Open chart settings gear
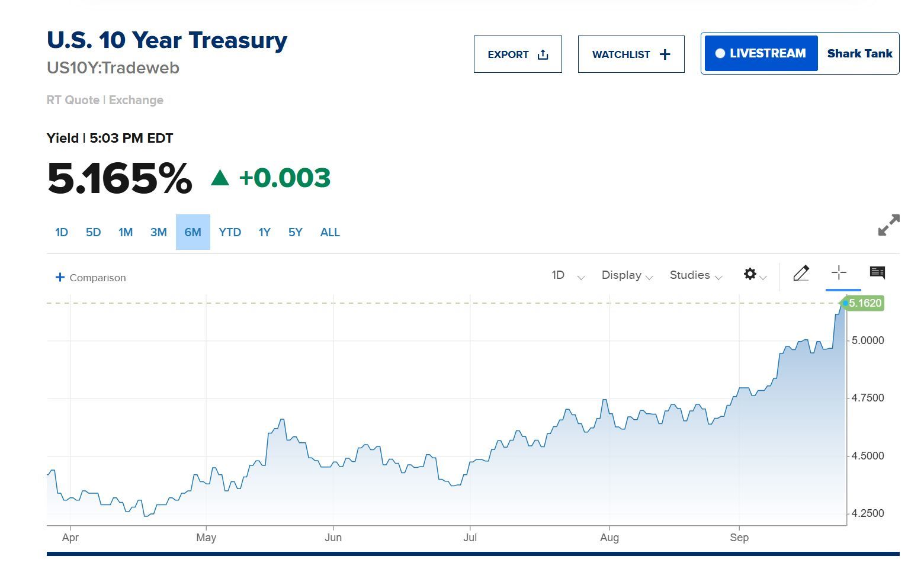The image size is (924, 569). point(750,274)
